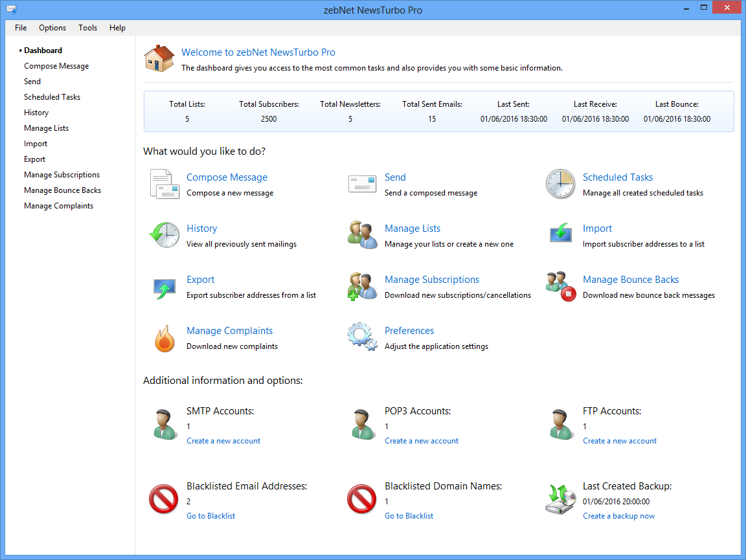The height and width of the screenshot is (560, 746).
Task: Click Go to Blacklist under Blacklisted Email Addresses
Action: point(210,516)
